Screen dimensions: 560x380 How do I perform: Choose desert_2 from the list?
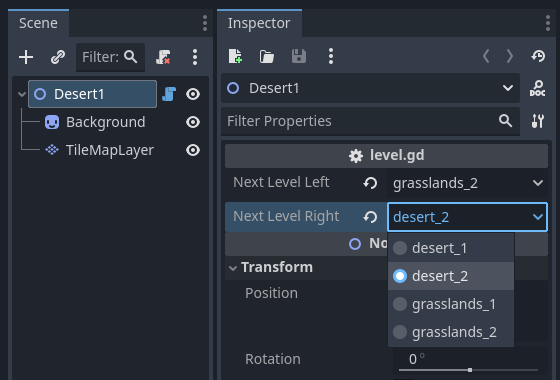click(451, 276)
